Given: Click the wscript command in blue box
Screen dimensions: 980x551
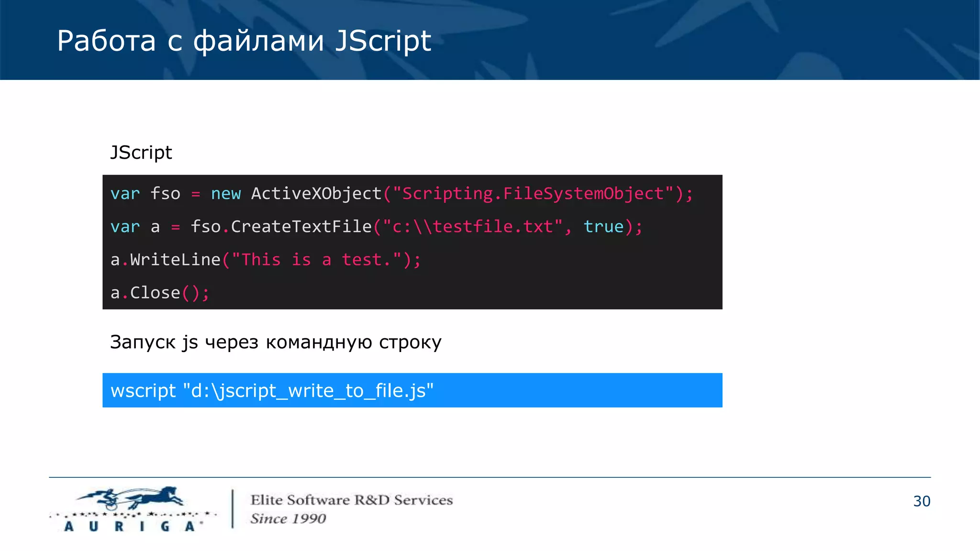Looking at the screenshot, I should coord(272,391).
